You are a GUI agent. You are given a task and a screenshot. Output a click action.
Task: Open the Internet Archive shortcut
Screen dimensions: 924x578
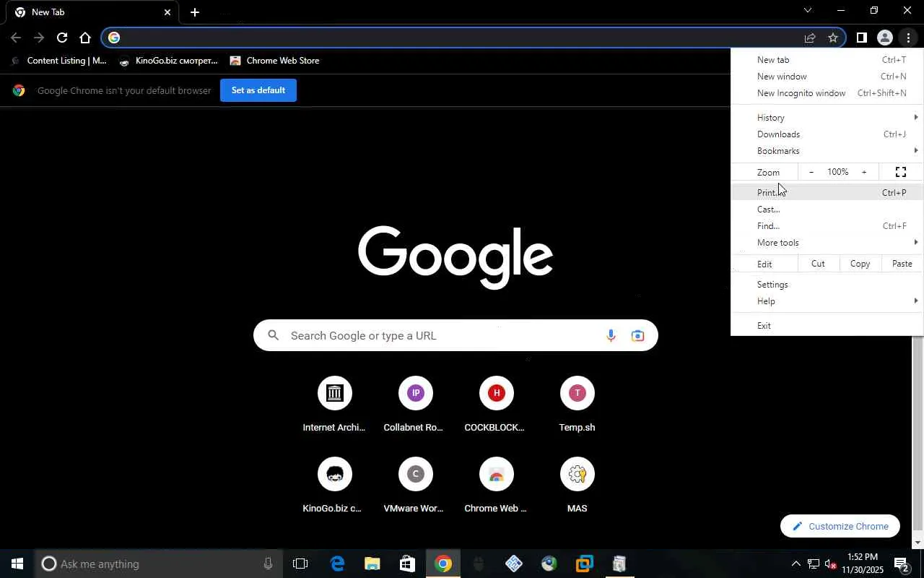[x=334, y=403]
